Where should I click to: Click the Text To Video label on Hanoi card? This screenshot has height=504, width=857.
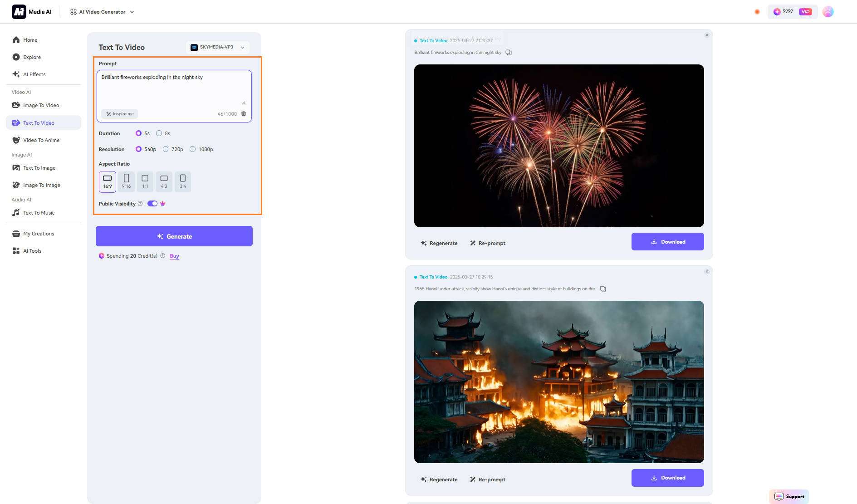(433, 277)
